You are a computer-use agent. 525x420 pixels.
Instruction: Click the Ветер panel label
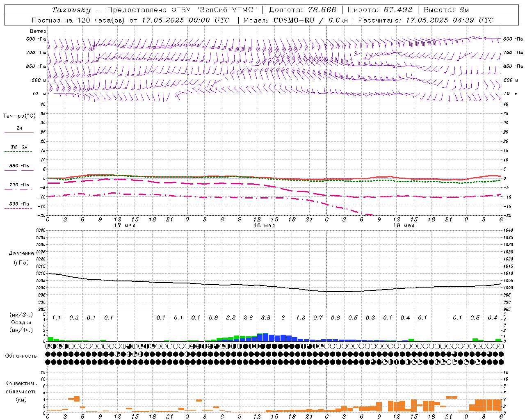[x=38, y=31]
